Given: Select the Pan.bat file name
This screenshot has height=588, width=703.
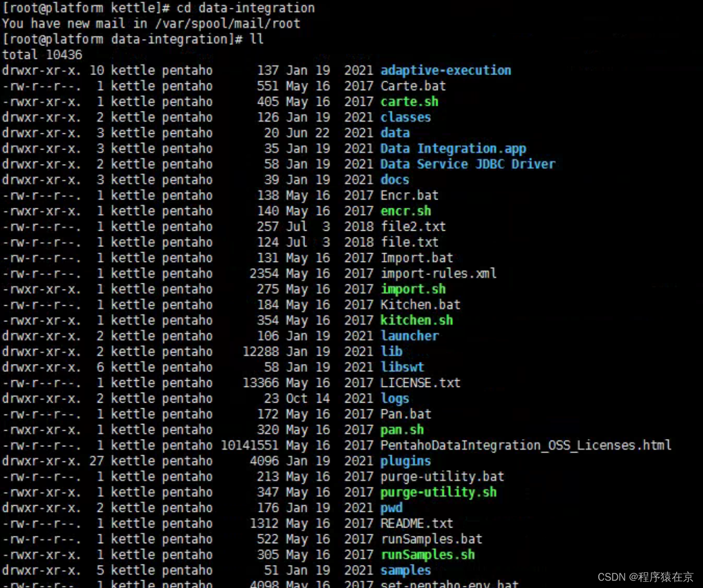Looking at the screenshot, I should pos(406,414).
